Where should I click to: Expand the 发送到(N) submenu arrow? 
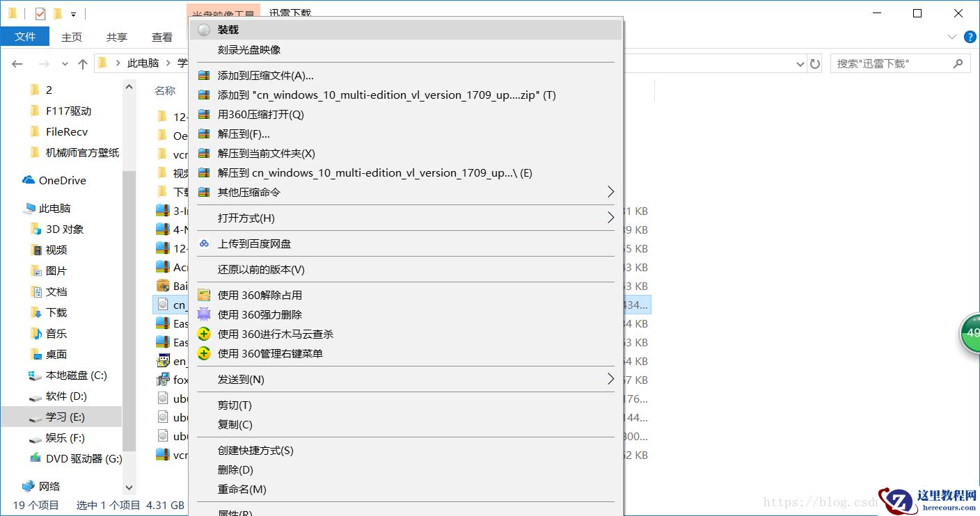coord(610,379)
